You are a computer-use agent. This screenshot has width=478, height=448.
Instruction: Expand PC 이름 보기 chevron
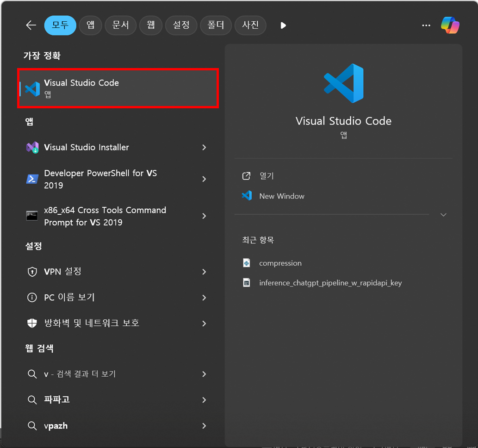click(204, 298)
